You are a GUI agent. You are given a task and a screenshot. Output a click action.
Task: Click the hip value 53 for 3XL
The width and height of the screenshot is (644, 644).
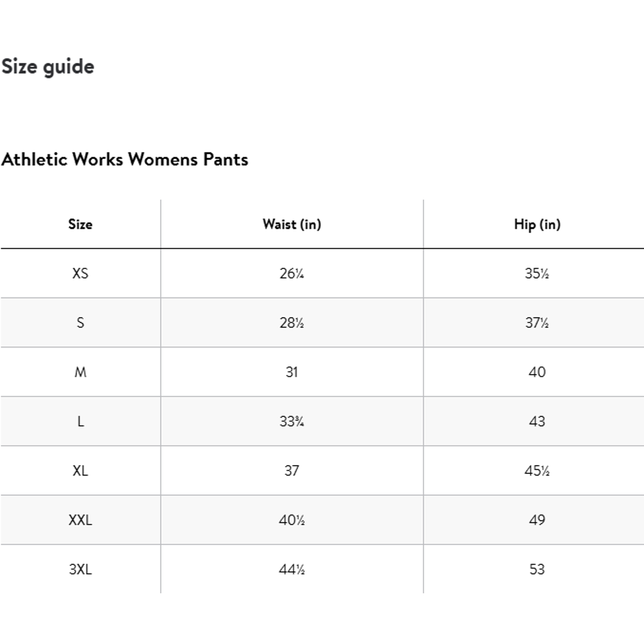coord(537,569)
